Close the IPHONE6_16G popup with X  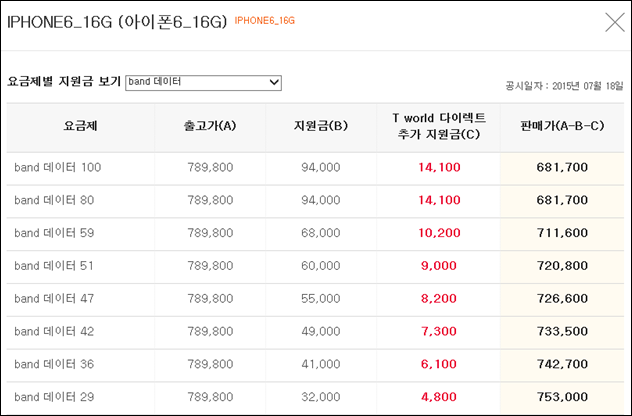615,22
